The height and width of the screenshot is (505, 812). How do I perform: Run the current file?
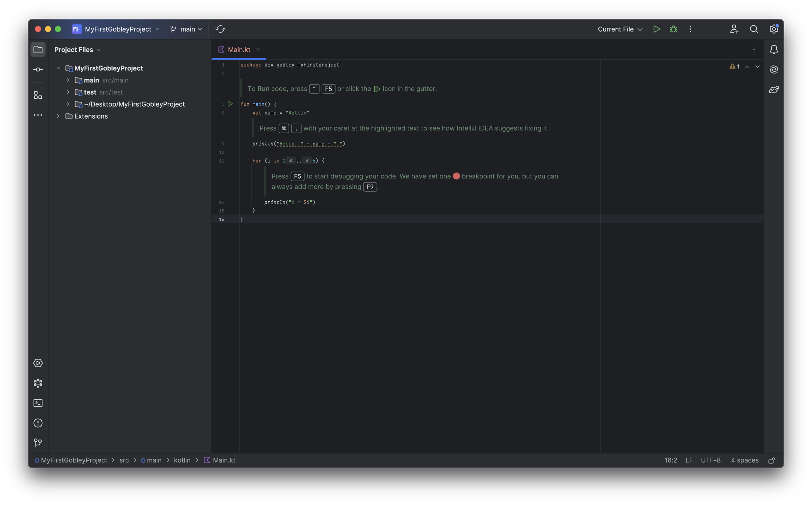point(656,29)
